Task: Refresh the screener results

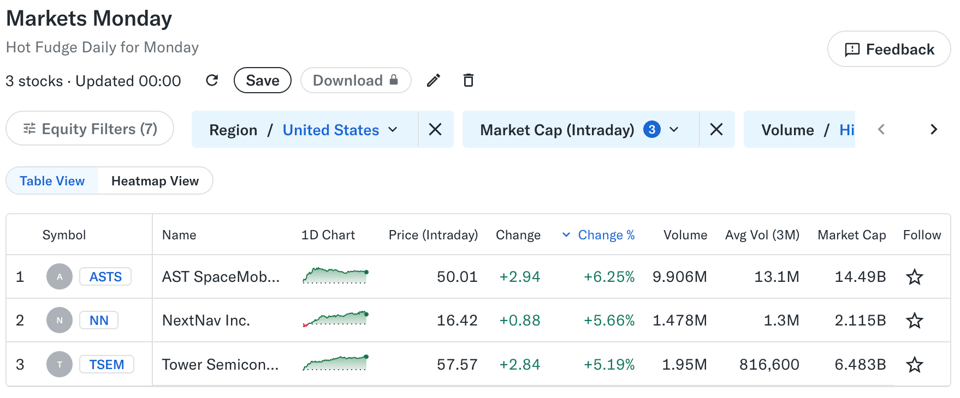Action: 212,80
